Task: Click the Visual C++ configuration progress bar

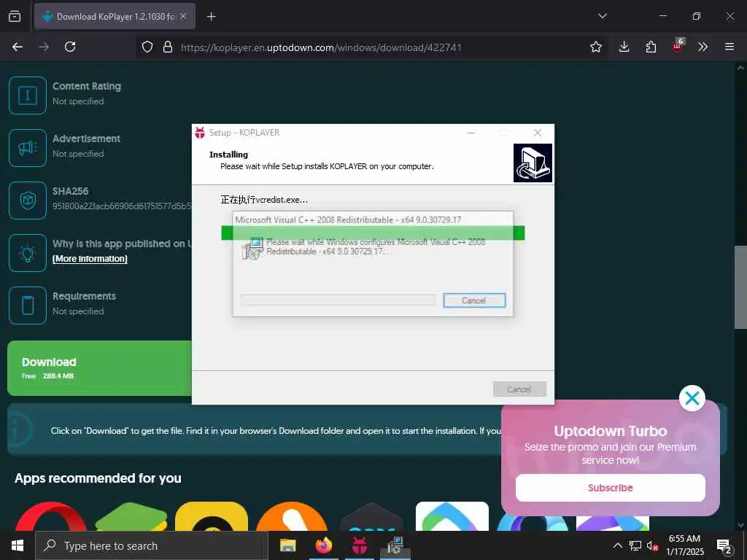Action: (338, 300)
